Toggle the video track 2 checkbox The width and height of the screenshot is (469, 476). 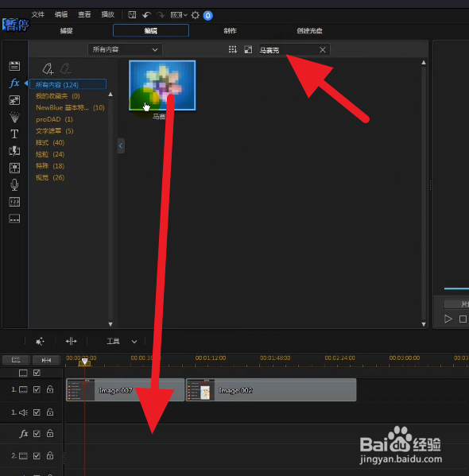point(37,455)
